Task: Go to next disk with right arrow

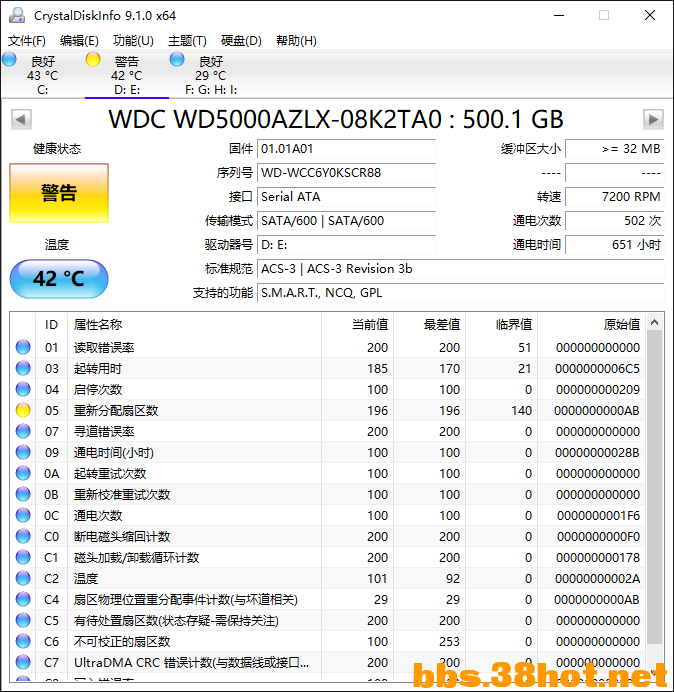Action: (653, 119)
